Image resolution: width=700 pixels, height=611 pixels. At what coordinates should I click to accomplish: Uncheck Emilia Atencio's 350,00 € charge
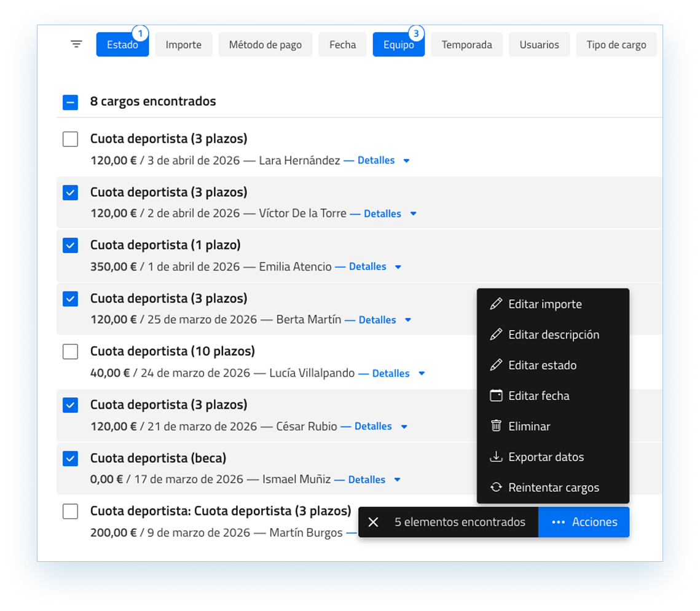point(71,246)
